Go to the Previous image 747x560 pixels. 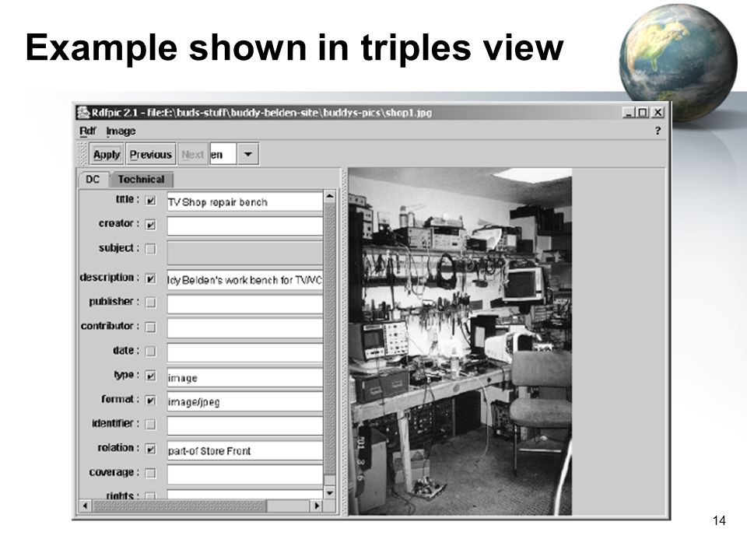point(150,154)
